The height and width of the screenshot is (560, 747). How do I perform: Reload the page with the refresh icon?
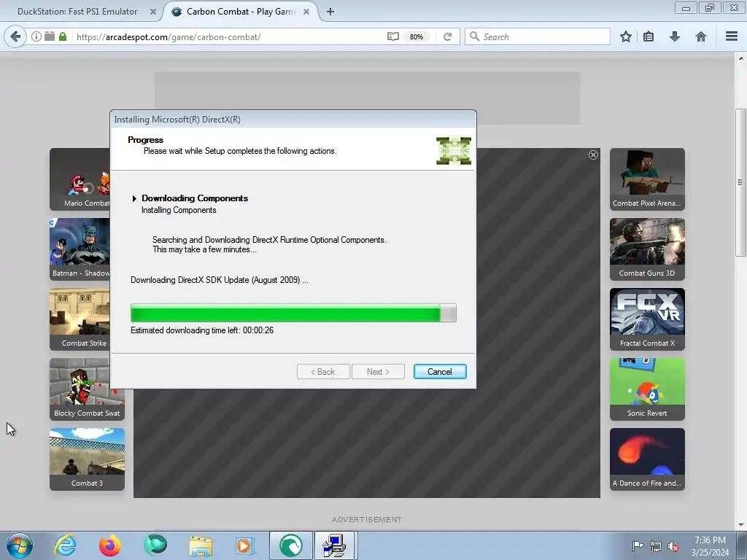pyautogui.click(x=447, y=36)
